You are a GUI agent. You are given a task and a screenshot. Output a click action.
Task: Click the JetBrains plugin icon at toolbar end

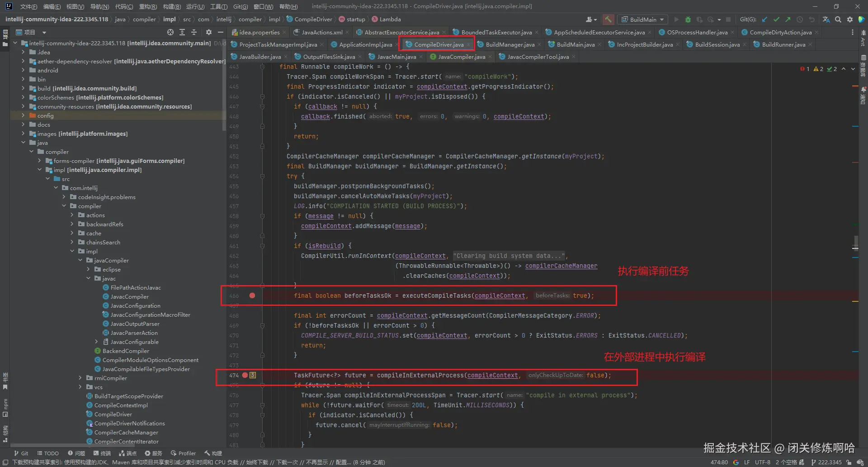[862, 19]
